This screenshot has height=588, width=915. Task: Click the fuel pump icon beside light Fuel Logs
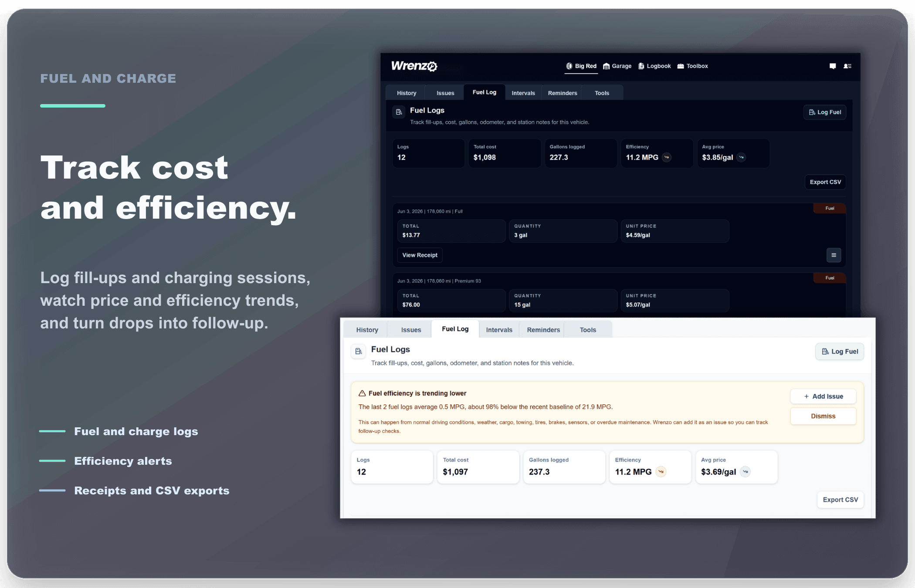tap(358, 351)
